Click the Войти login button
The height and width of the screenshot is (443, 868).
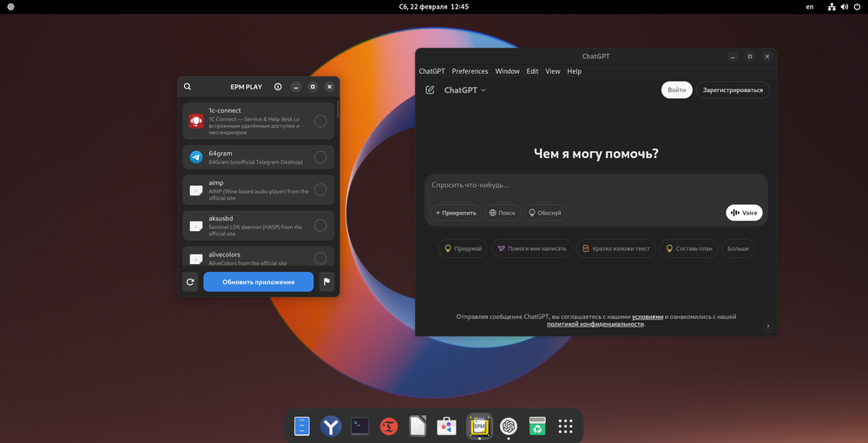[676, 90]
